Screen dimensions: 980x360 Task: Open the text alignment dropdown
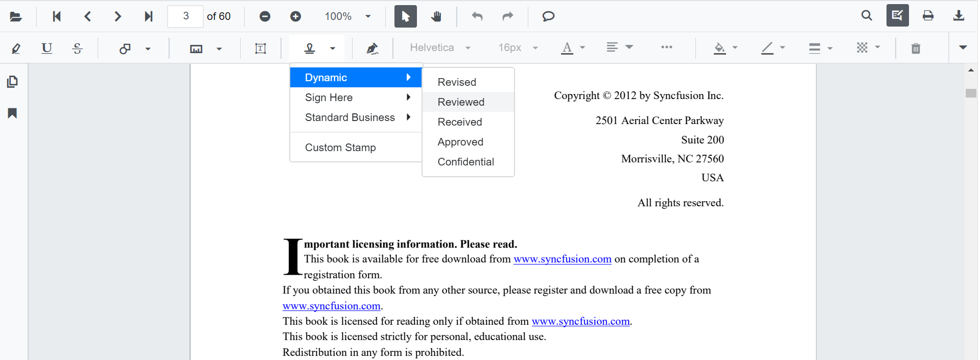[x=620, y=47]
